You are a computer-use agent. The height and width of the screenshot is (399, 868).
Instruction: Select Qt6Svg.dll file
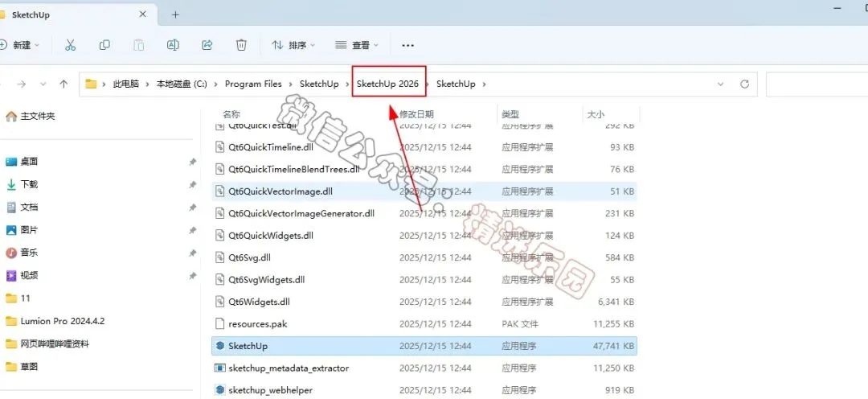pos(424,257)
